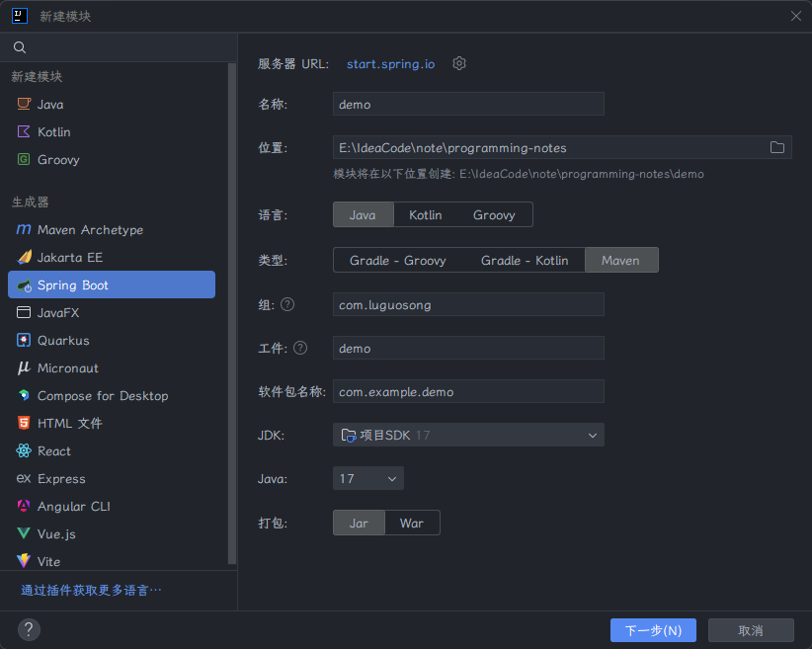The width and height of the screenshot is (812, 649).
Task: Select Java module in list
Action: coord(112,104)
